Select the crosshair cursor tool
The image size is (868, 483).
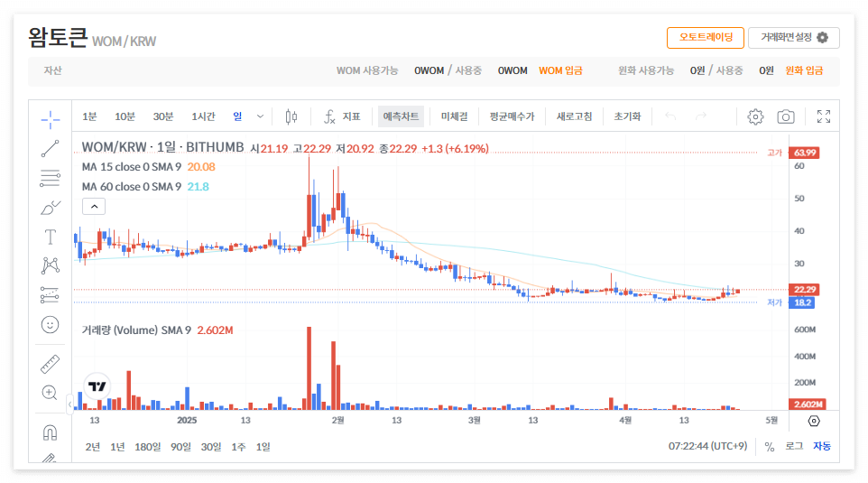tap(50, 120)
